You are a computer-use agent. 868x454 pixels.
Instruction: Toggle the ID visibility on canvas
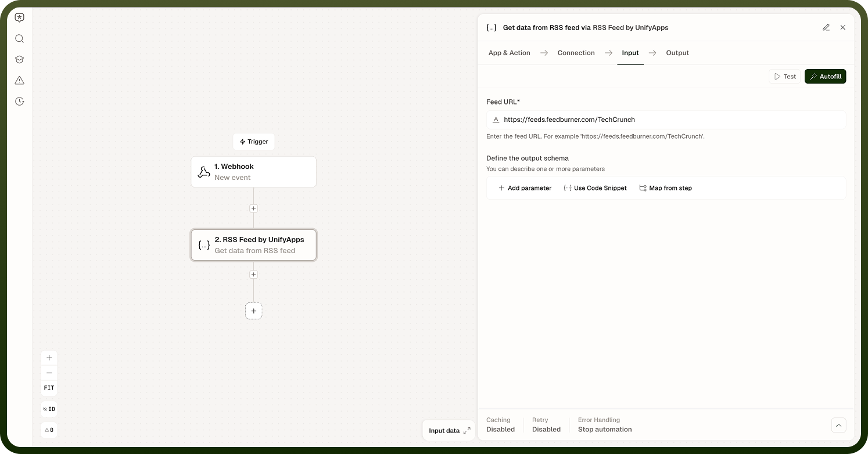49,409
